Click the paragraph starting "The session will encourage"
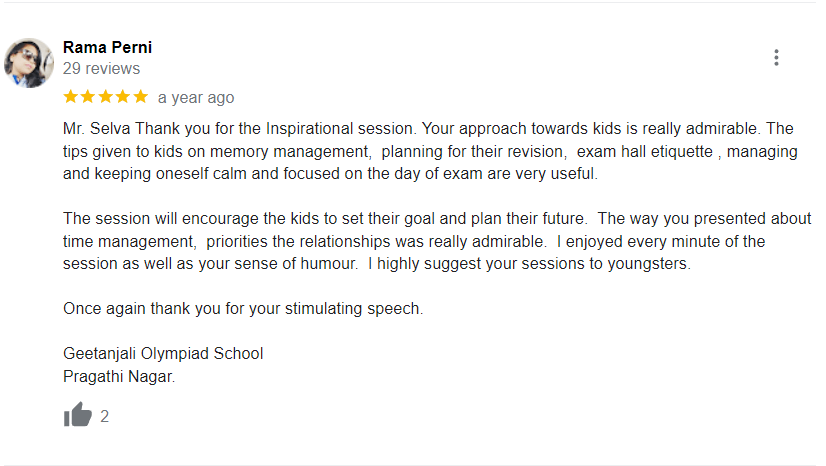Image resolution: width=826 pixels, height=466 pixels. (x=437, y=241)
